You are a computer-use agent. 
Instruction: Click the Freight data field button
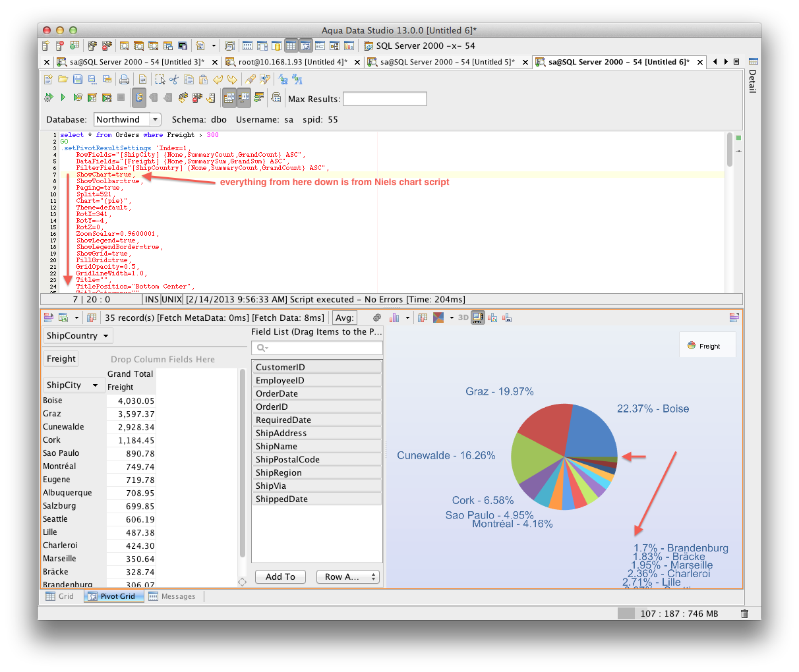coord(61,359)
